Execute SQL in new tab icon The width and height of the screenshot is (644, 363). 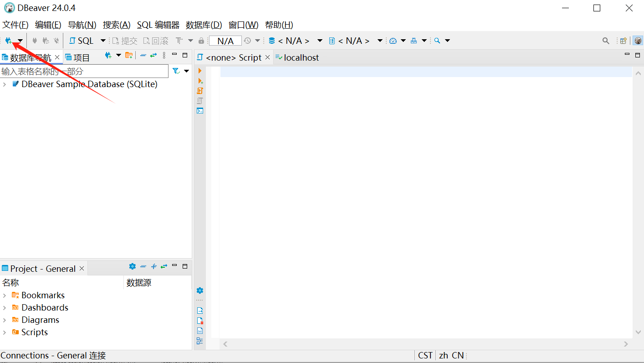[x=200, y=81]
